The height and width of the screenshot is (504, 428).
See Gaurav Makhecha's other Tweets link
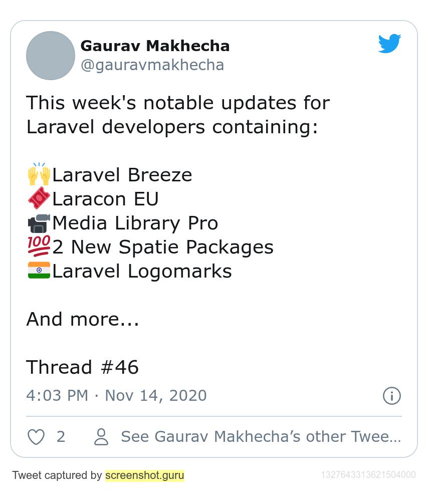pos(261,436)
